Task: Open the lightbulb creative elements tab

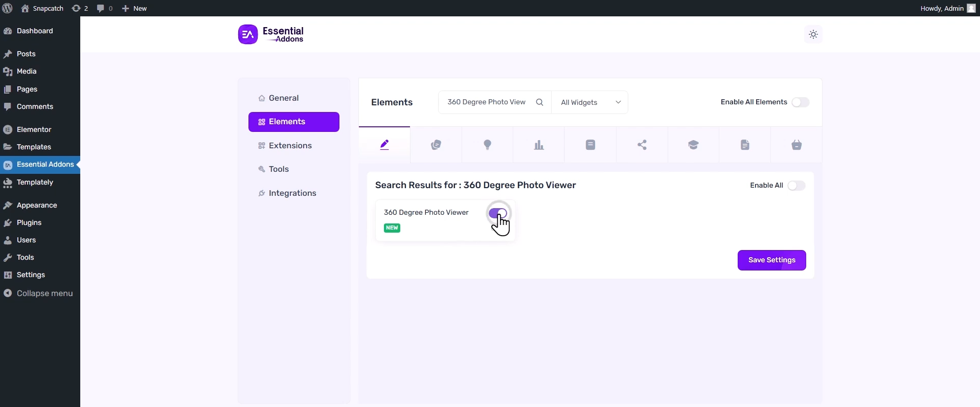Action: tap(487, 145)
